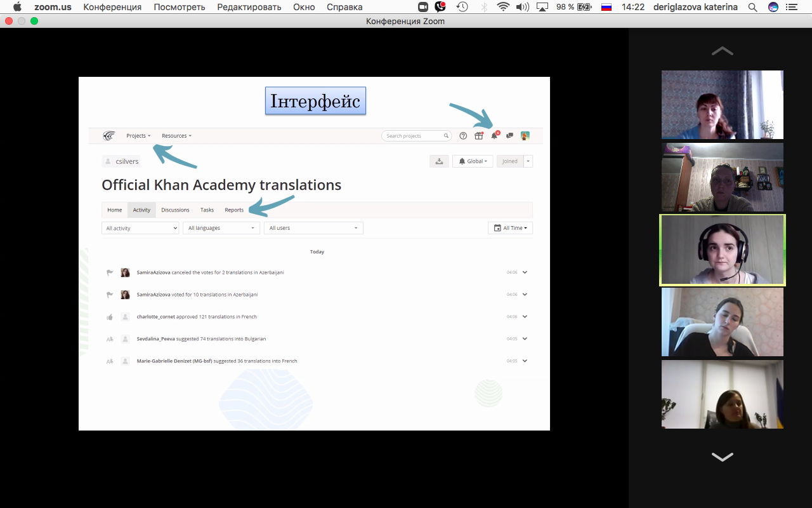Click the Search projects field
The image size is (812, 508).
click(416, 136)
